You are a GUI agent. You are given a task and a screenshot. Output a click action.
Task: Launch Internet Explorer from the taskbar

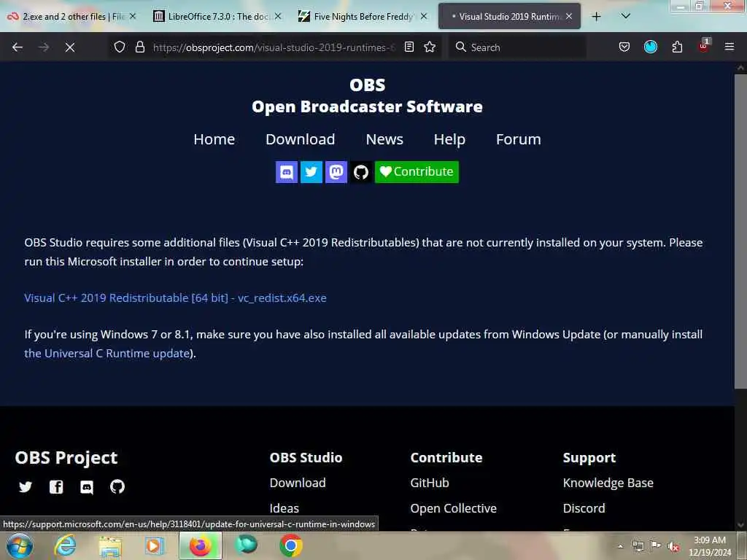pos(65,545)
